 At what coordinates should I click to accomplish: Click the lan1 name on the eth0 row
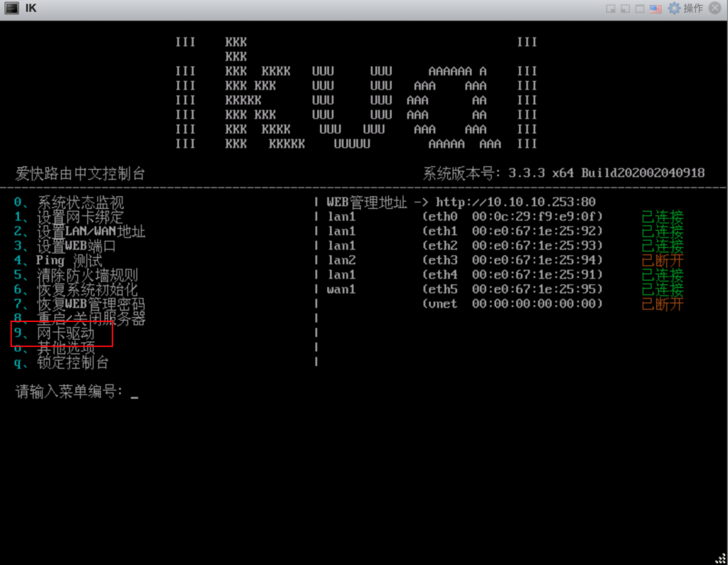(341, 217)
